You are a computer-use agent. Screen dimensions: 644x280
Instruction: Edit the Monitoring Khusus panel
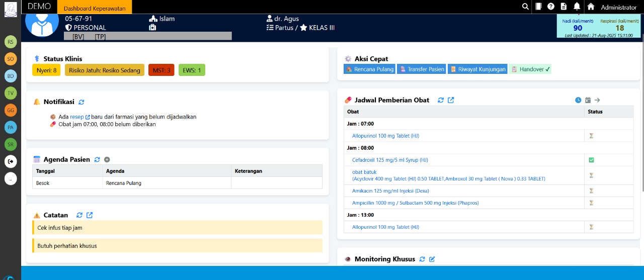pyautogui.click(x=432, y=259)
